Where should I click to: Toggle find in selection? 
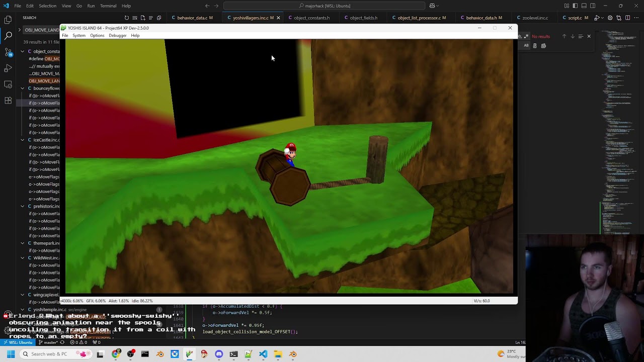click(x=581, y=36)
